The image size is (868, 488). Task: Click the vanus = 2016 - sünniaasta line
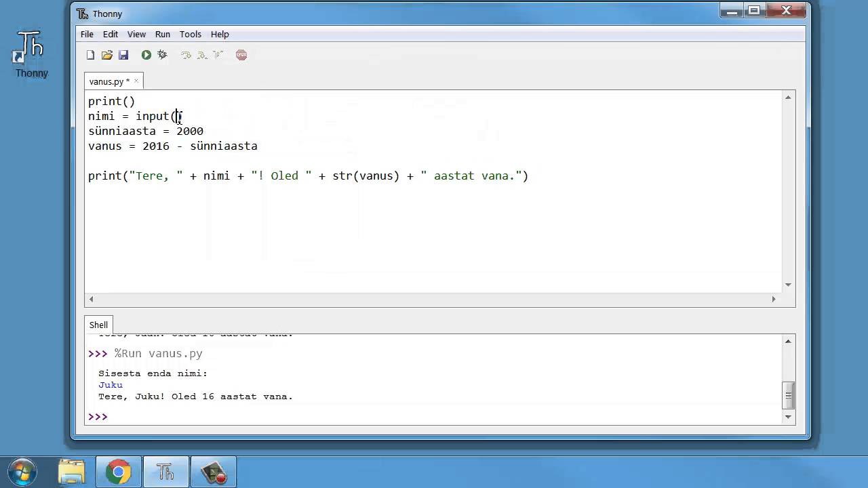(x=173, y=146)
